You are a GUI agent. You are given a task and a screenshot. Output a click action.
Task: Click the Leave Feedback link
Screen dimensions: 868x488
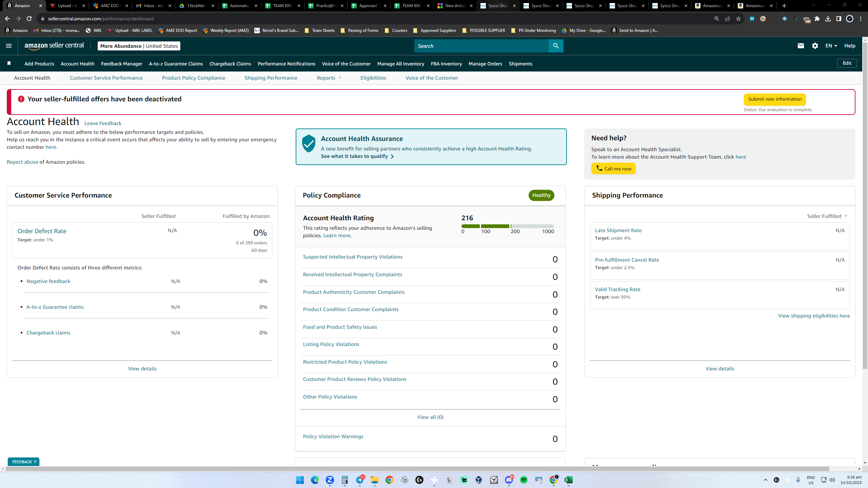point(103,123)
